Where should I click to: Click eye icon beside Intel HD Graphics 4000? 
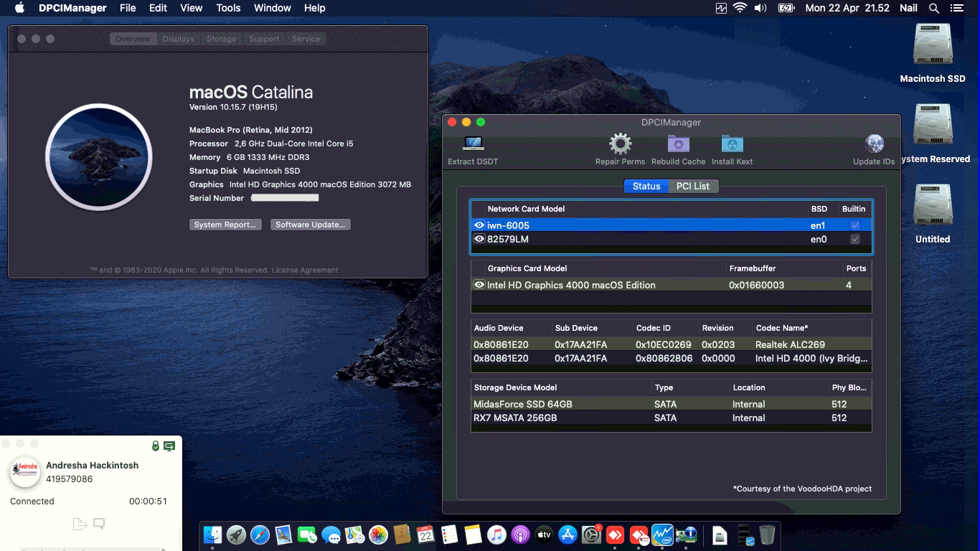coord(479,285)
